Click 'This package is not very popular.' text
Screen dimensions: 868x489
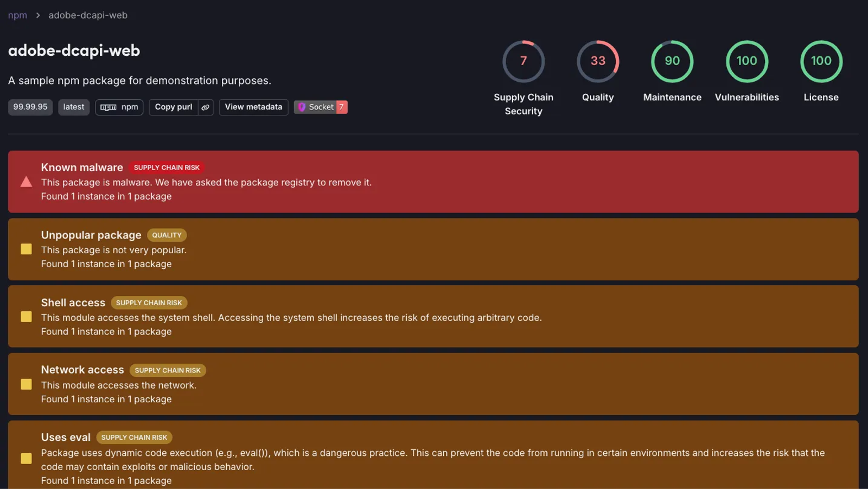[x=114, y=250]
